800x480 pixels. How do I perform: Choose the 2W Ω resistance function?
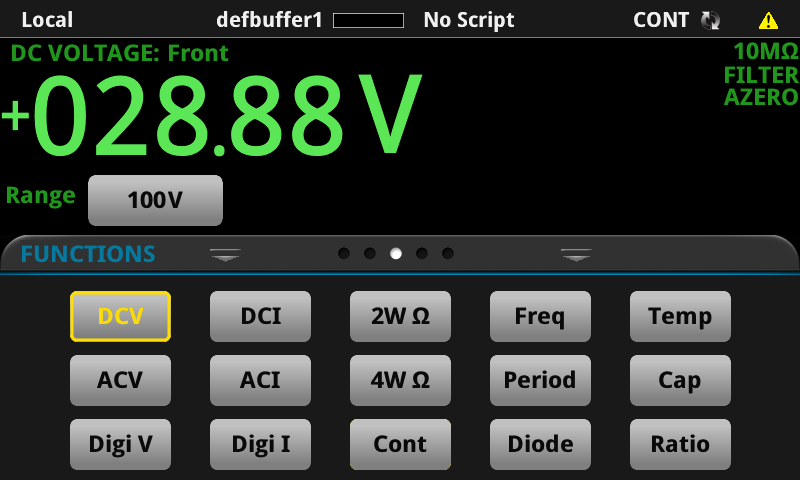tap(401, 316)
